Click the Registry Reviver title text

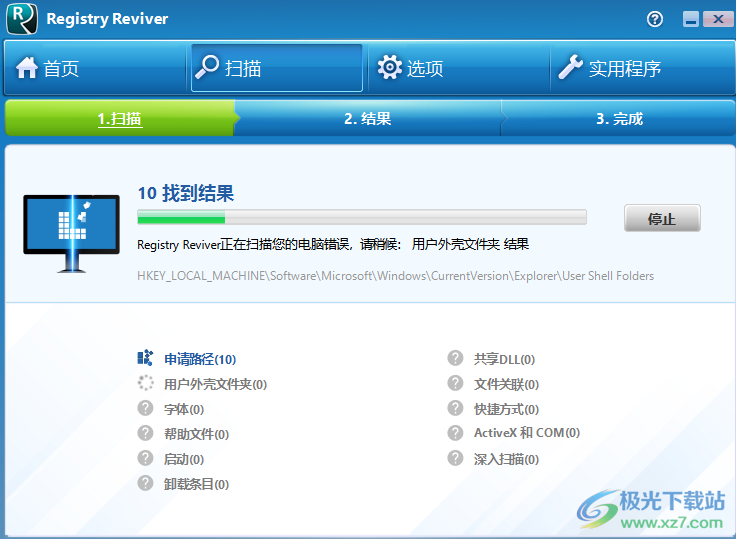[107, 19]
